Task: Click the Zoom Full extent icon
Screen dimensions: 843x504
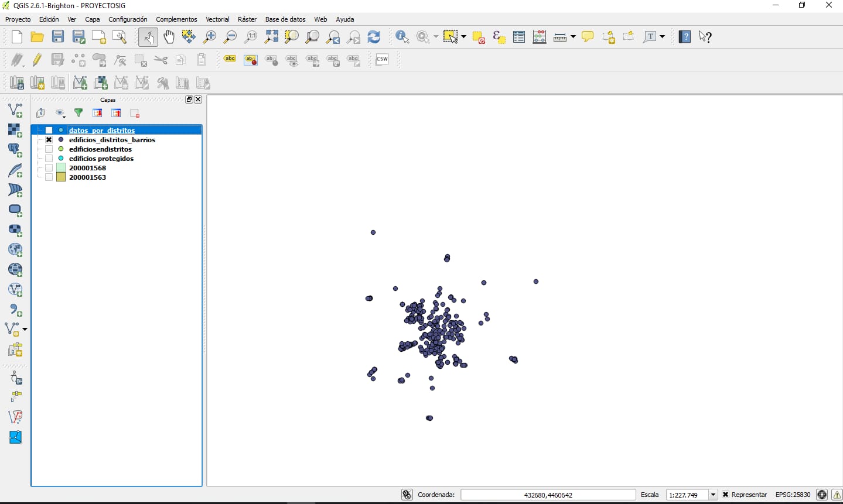Action: click(271, 37)
